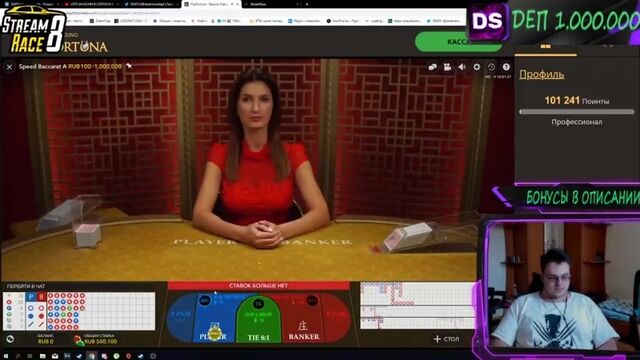Click the 101 241 Поинты text
Viewport: 640px width, 360px height.
point(577,100)
